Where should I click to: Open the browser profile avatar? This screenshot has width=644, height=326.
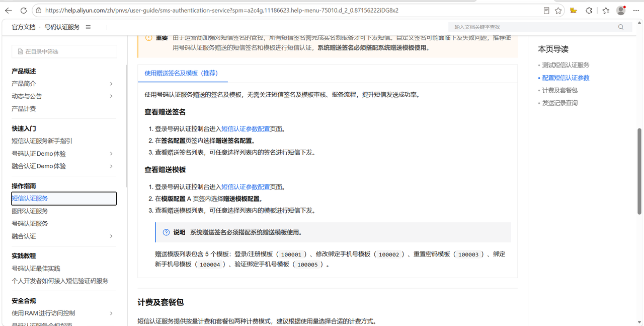point(621,10)
